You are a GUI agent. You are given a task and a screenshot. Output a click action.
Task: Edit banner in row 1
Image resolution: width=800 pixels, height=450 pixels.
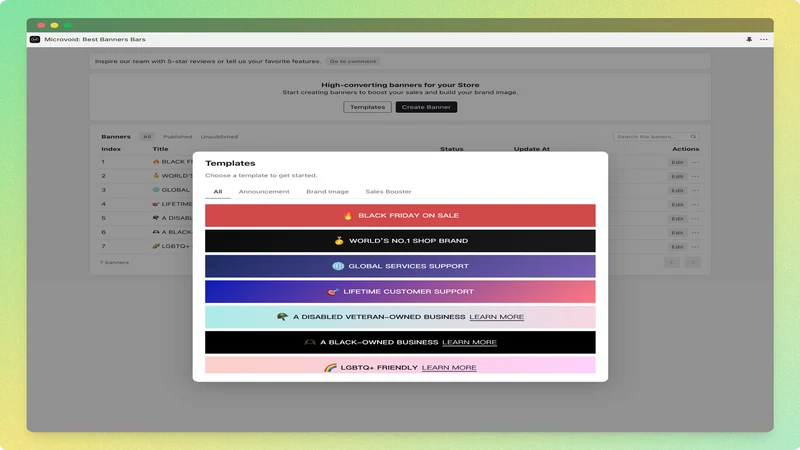point(677,162)
